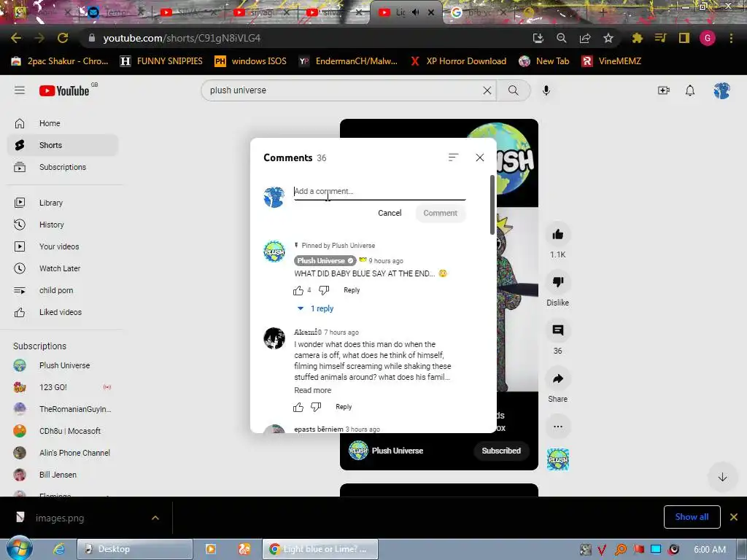This screenshot has width=747, height=560.
Task: Open Plush Universe in Subscriptions list
Action: [x=63, y=365]
